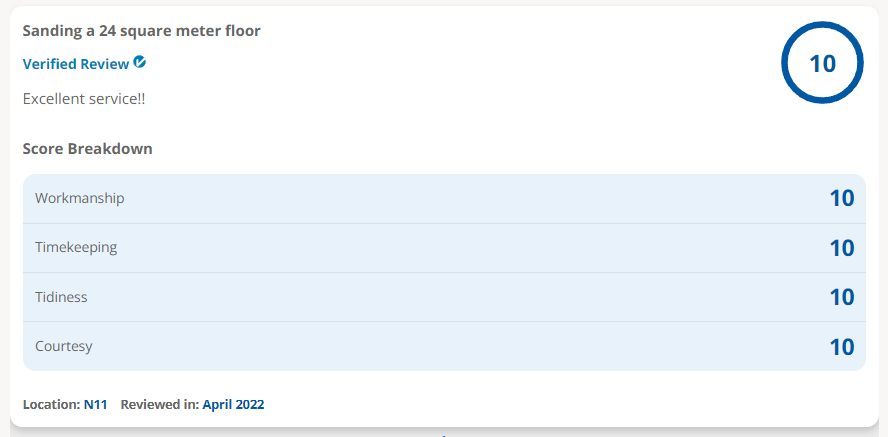Open the Verified Review link
Screen dimensions: 888x437
pos(76,64)
